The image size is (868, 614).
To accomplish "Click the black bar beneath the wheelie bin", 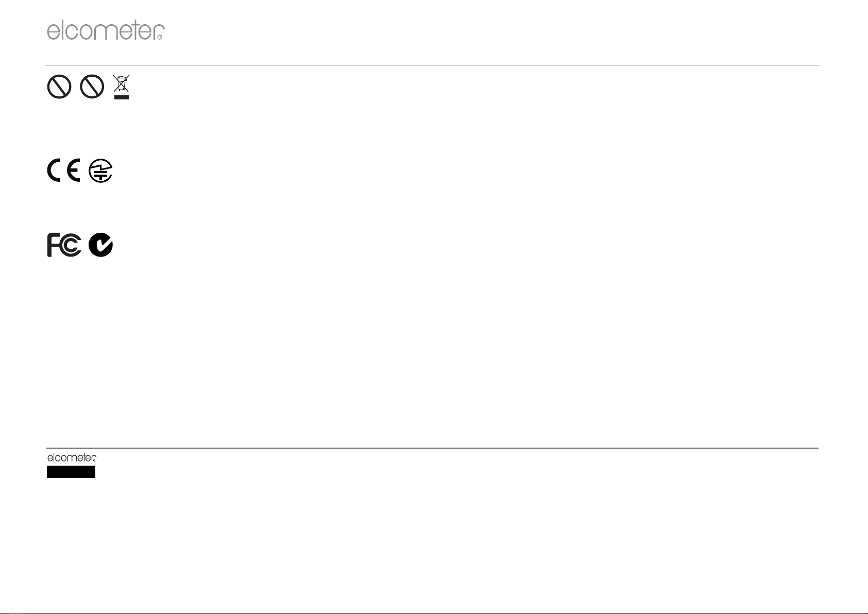I will (121, 96).
